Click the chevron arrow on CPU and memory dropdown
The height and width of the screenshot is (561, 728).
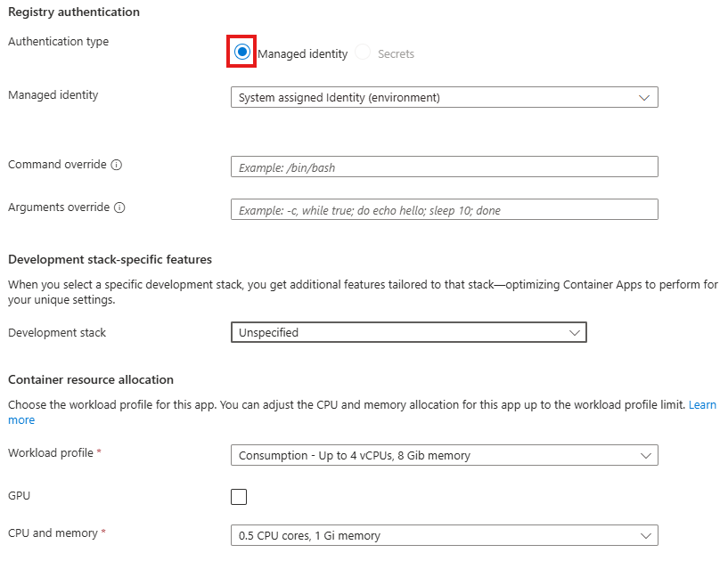[x=645, y=535]
